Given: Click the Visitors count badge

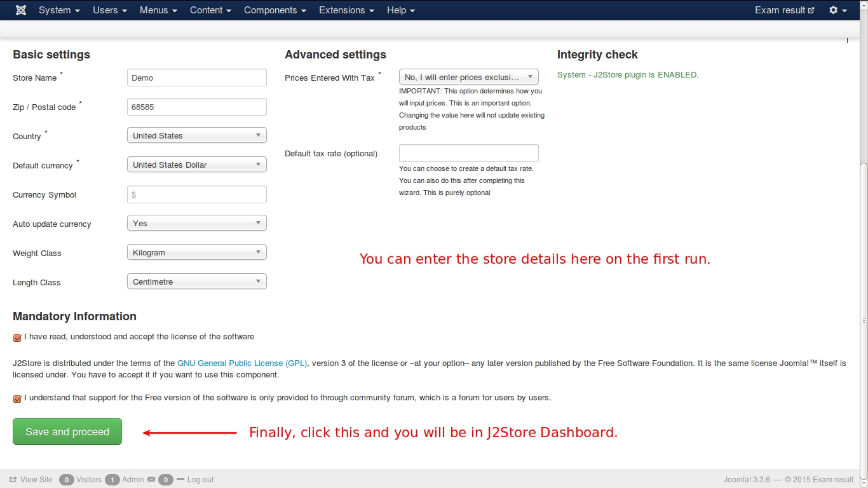Looking at the screenshot, I should pyautogui.click(x=66, y=480).
